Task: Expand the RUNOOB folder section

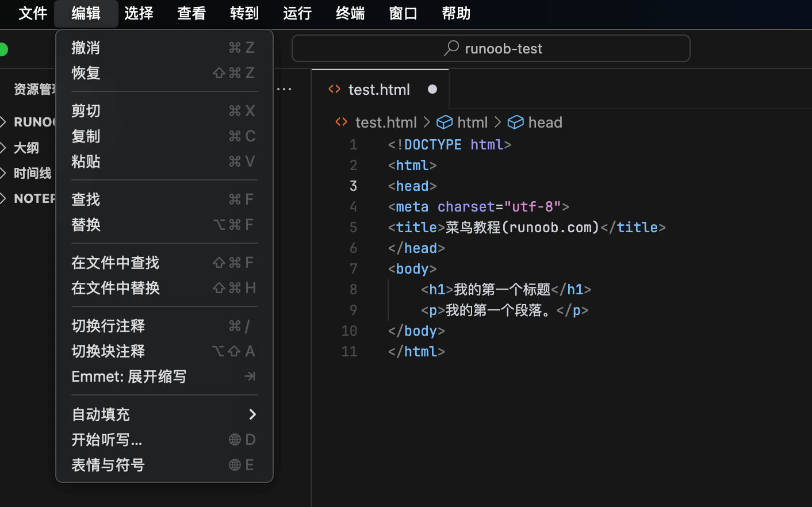Action: coord(3,122)
